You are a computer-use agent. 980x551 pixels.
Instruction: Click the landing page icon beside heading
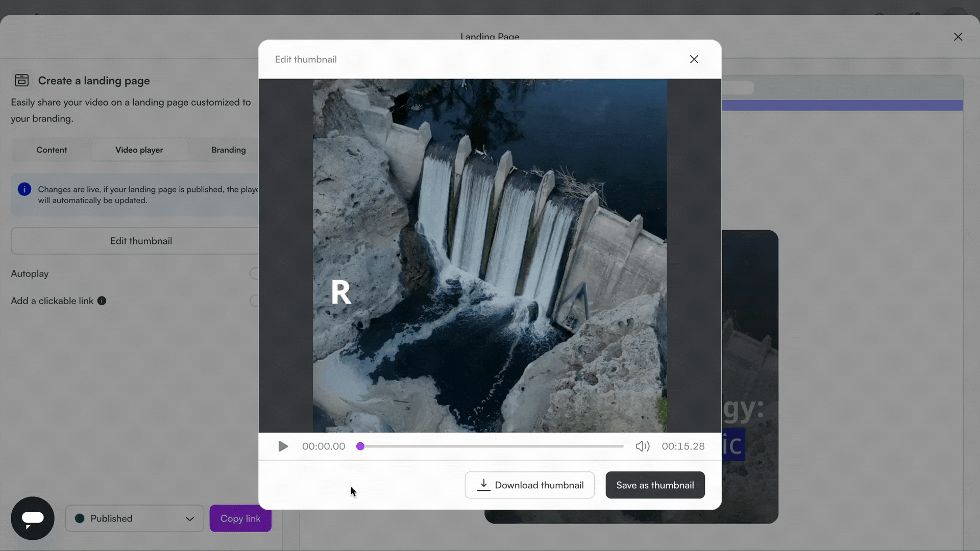(x=21, y=80)
